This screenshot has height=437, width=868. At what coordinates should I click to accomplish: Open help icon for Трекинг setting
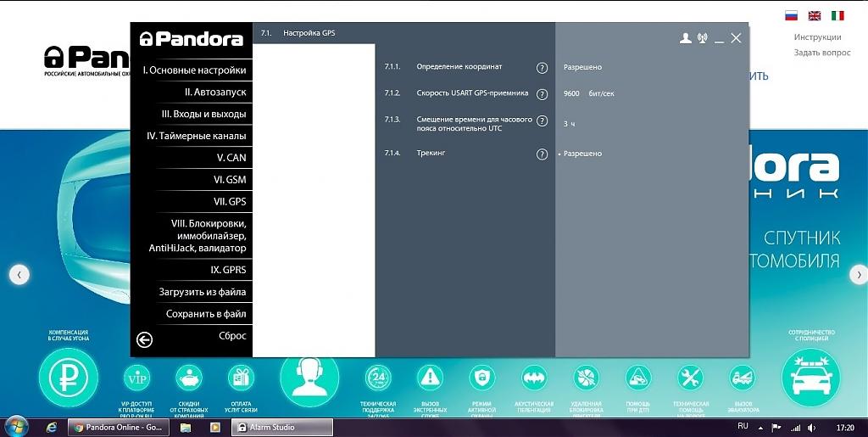[542, 154]
